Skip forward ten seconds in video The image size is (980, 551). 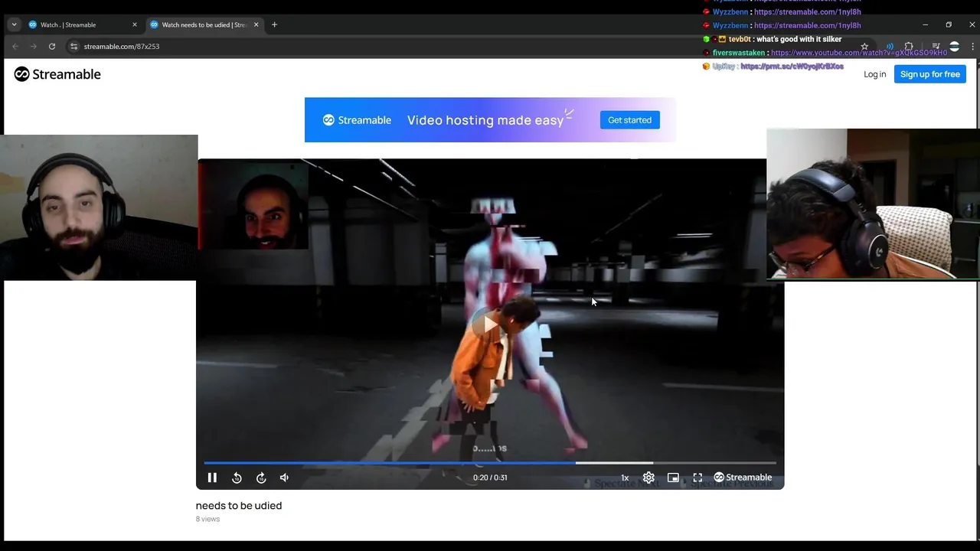(x=261, y=478)
